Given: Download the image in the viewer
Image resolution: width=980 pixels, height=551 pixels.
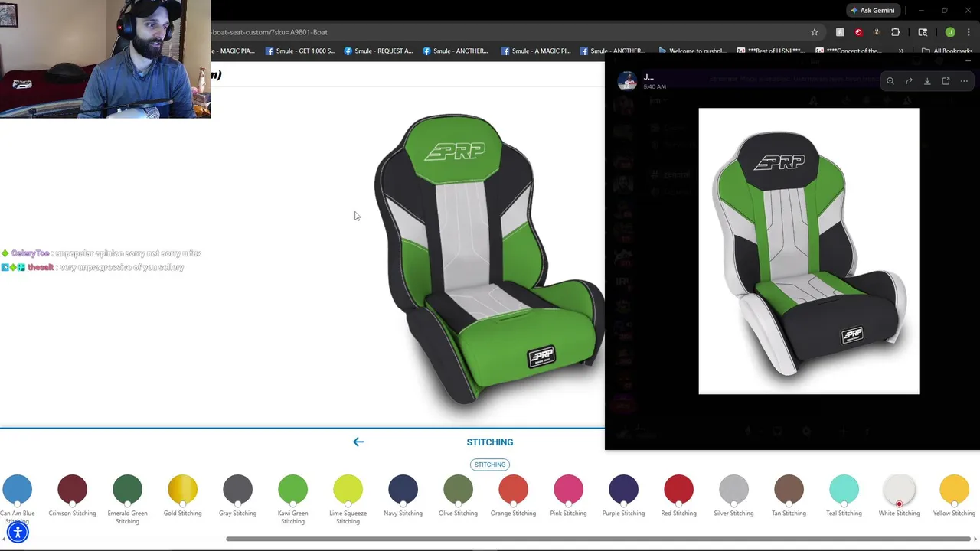Looking at the screenshot, I should pyautogui.click(x=927, y=81).
